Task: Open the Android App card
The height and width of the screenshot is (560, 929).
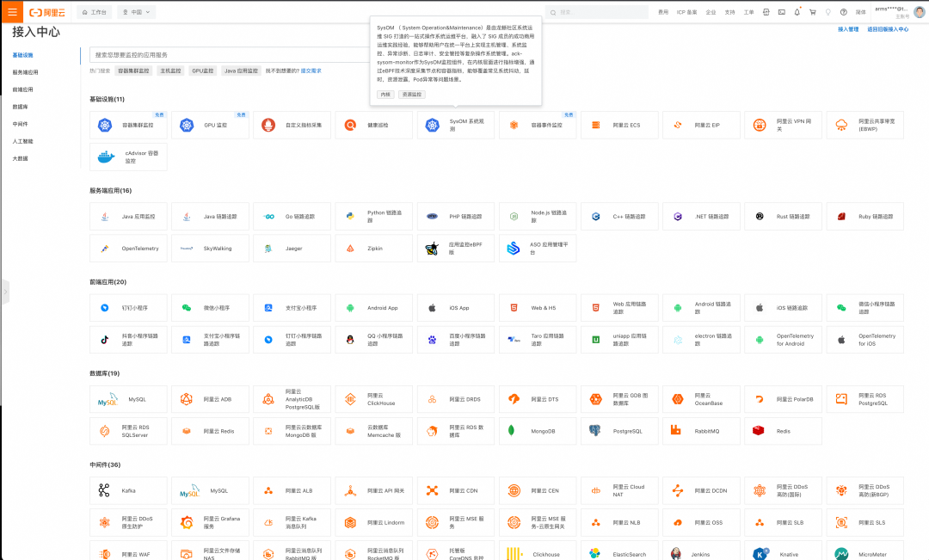Action: 374,308
